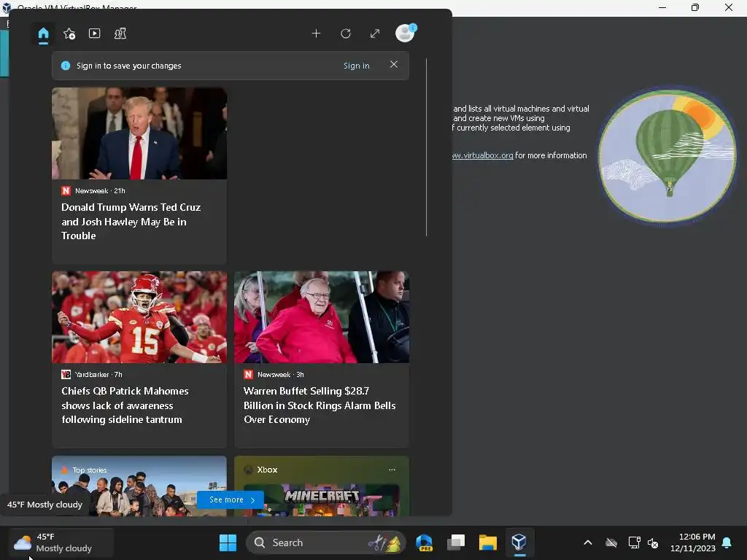747x560 pixels.
Task: Open virtualbox.org link in VirtualBox Manager
Action: pyautogui.click(x=483, y=155)
